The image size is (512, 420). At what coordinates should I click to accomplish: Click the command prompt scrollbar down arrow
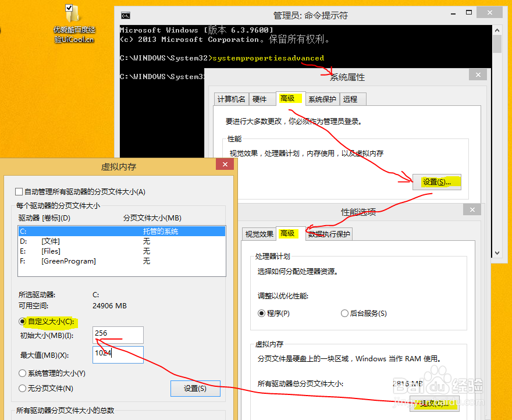coord(497,253)
